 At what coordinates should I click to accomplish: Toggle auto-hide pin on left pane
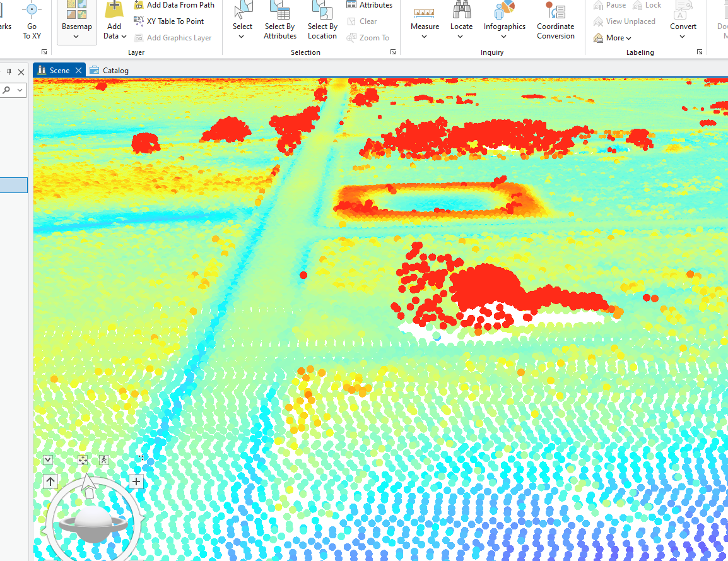tap(9, 72)
